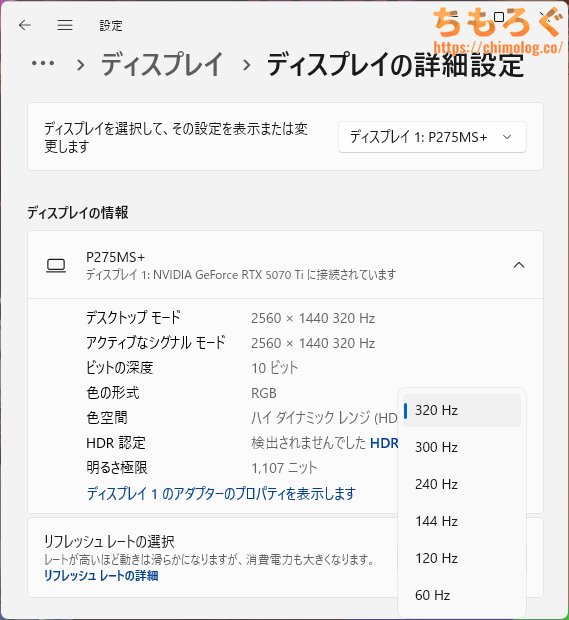569x620 pixels.
Task: Open the ディスプレイ 1: P275MS+ dropdown
Action: (x=432, y=137)
